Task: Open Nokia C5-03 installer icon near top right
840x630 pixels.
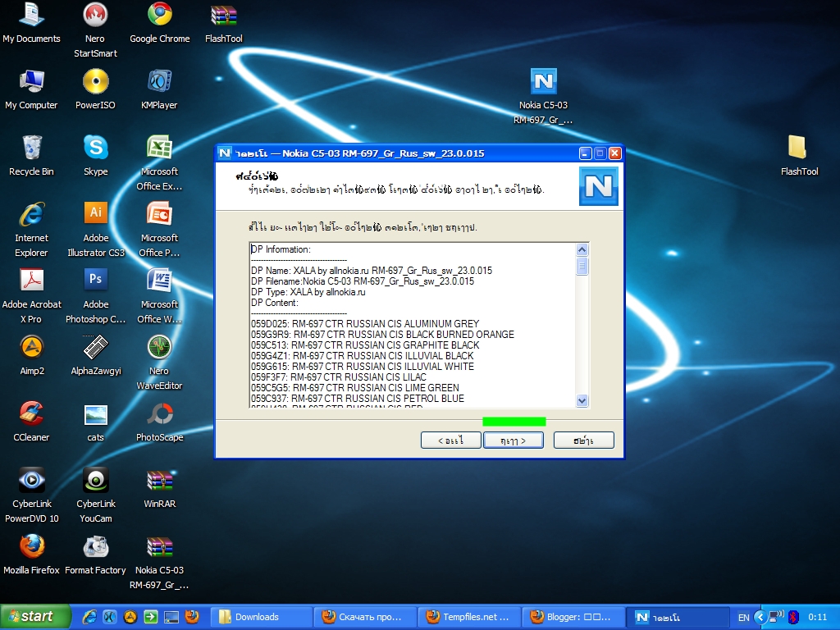Action: point(543,97)
